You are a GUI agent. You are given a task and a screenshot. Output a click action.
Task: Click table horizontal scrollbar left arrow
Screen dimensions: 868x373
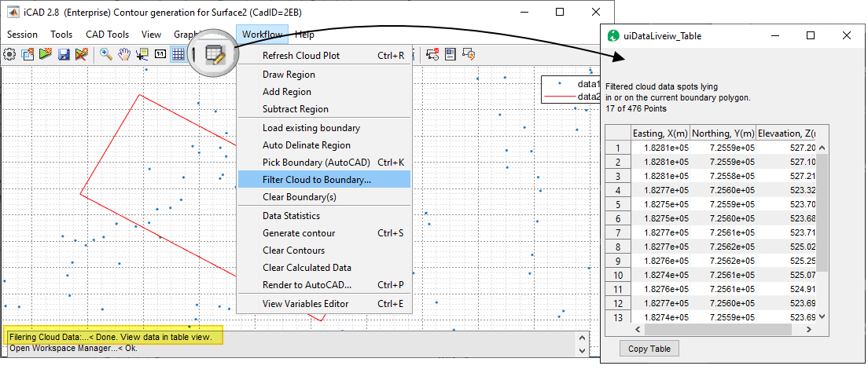tap(638, 329)
